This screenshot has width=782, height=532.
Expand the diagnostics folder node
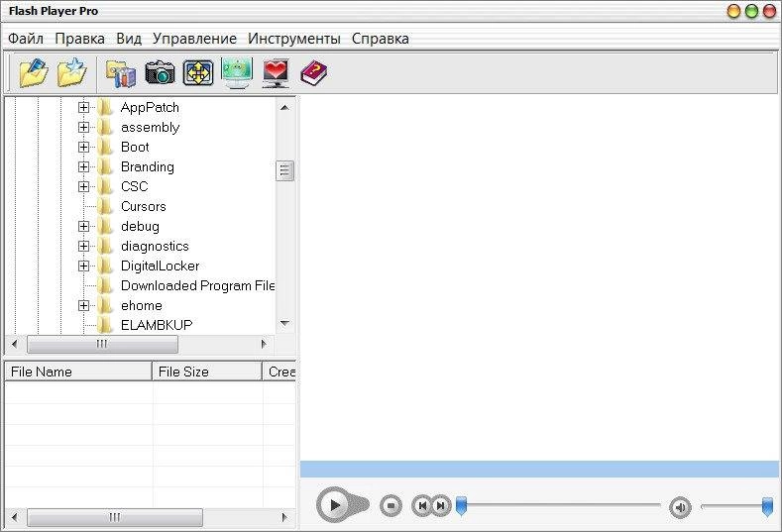(x=84, y=247)
